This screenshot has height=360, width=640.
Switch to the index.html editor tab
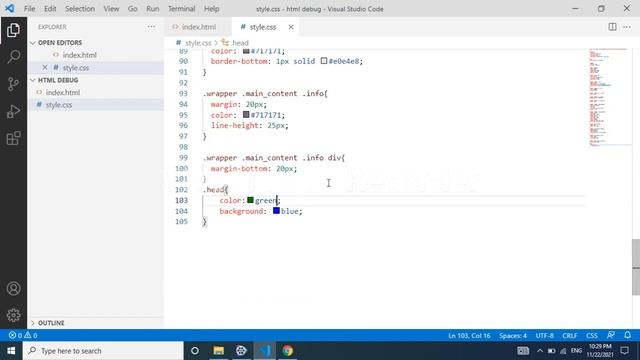[198, 27]
